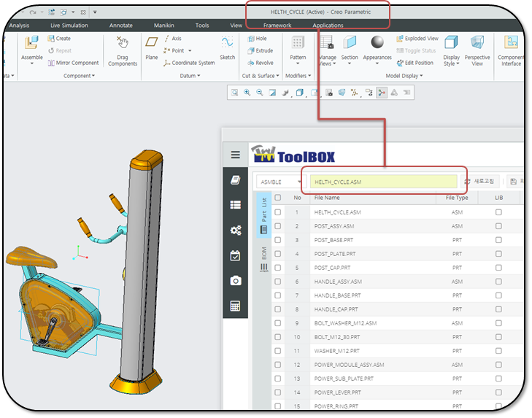The height and width of the screenshot is (418, 532).
Task: Open ToolBOX hamburger menu
Action: [x=236, y=155]
